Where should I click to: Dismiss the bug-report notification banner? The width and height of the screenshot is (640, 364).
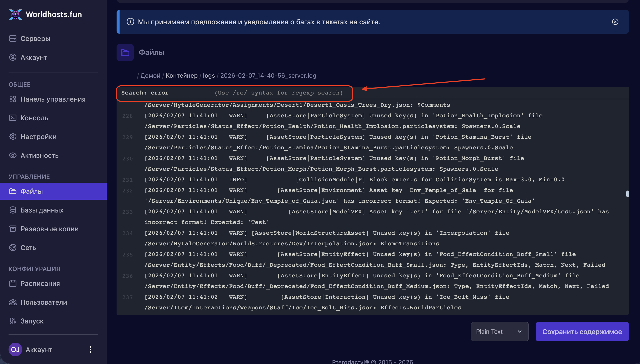coord(615,22)
